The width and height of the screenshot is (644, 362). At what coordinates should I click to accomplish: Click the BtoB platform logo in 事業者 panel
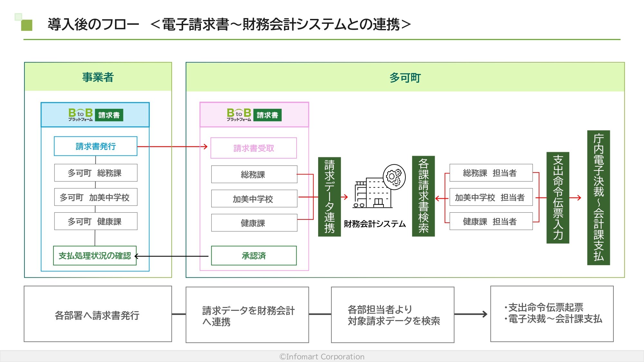pyautogui.click(x=80, y=115)
